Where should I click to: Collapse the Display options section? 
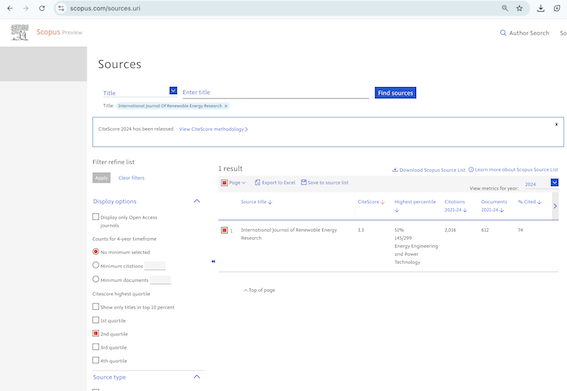tap(197, 201)
